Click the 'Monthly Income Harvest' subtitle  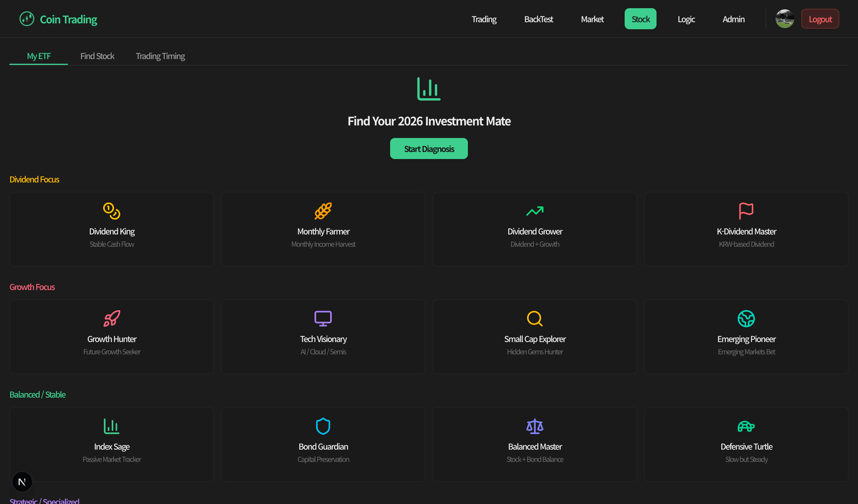[x=323, y=244]
